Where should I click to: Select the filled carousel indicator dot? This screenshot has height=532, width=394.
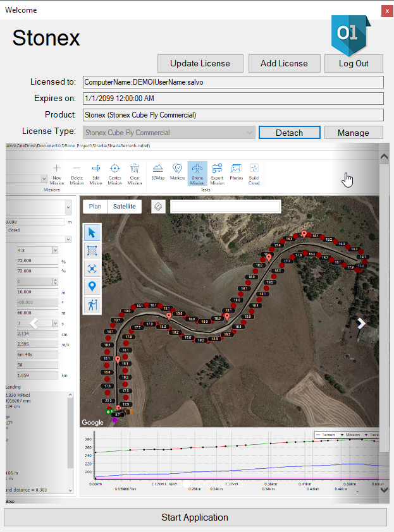pyautogui.click(x=186, y=484)
